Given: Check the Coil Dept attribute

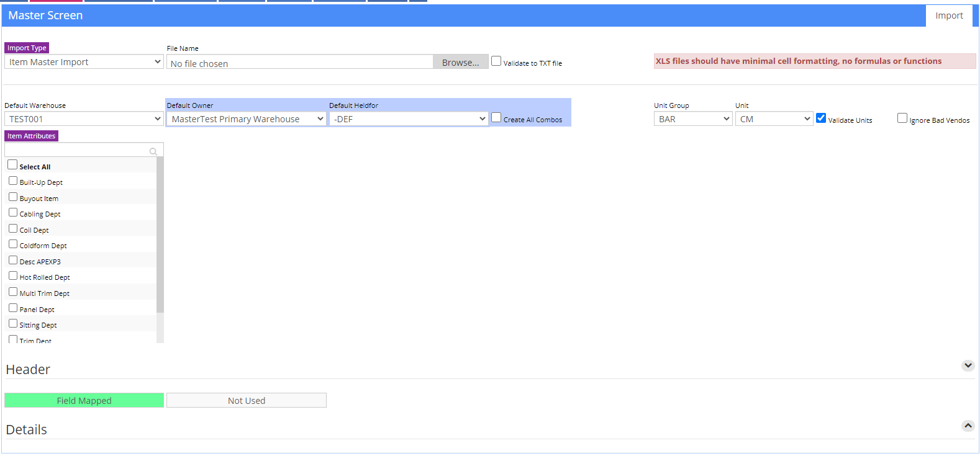Looking at the screenshot, I should coord(13,228).
